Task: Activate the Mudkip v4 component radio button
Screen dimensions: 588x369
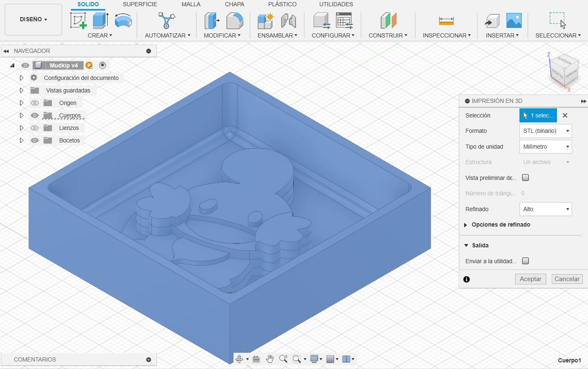Action: tap(103, 65)
